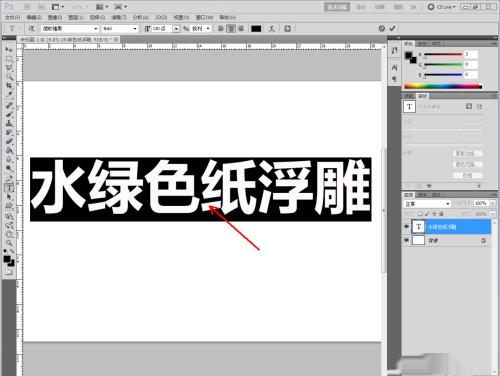Open character and paragraph panel icon
This screenshot has width=500, height=376.
coord(287,29)
